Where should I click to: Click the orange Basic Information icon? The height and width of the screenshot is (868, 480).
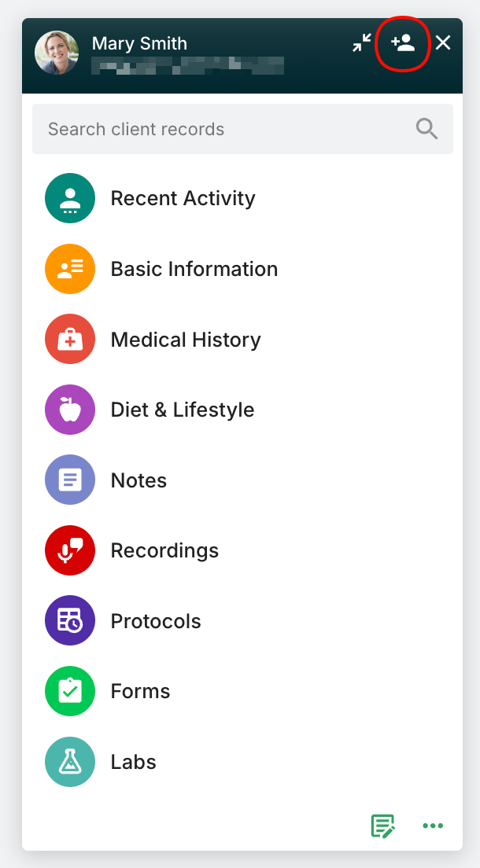pyautogui.click(x=70, y=269)
